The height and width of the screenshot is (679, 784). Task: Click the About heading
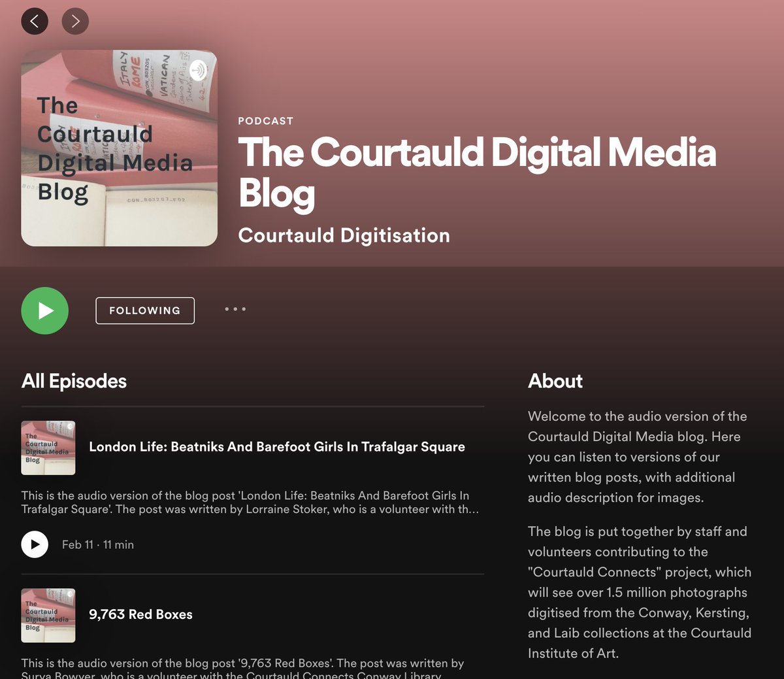click(x=555, y=381)
